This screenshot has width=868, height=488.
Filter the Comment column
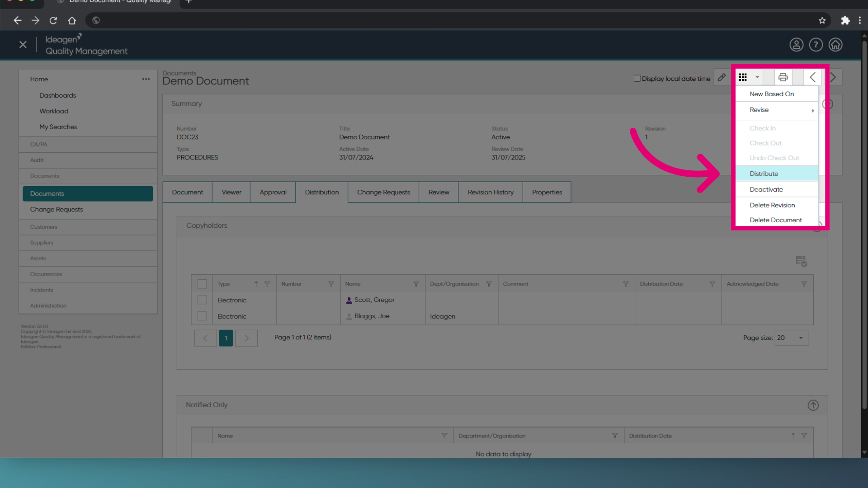click(626, 284)
